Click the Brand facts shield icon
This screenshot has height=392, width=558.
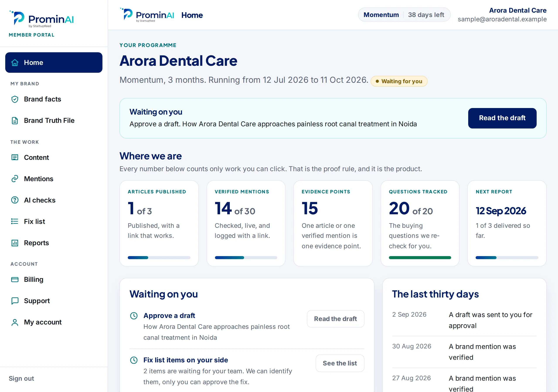pos(15,99)
